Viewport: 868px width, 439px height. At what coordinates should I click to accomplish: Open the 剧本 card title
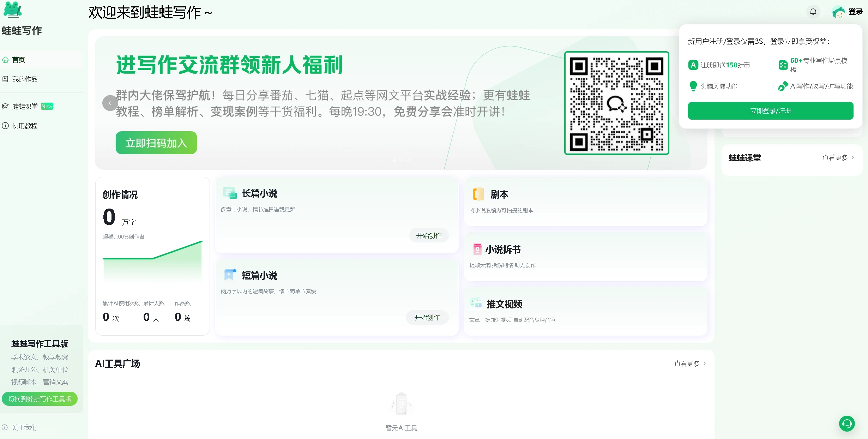(499, 194)
